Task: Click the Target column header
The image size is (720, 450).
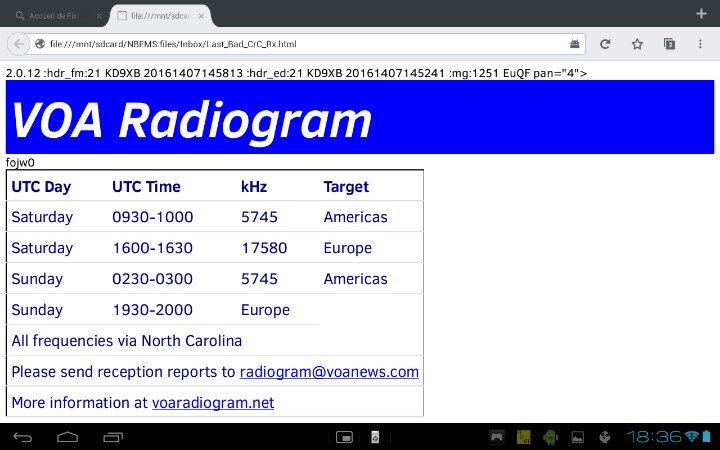Action: click(x=346, y=187)
